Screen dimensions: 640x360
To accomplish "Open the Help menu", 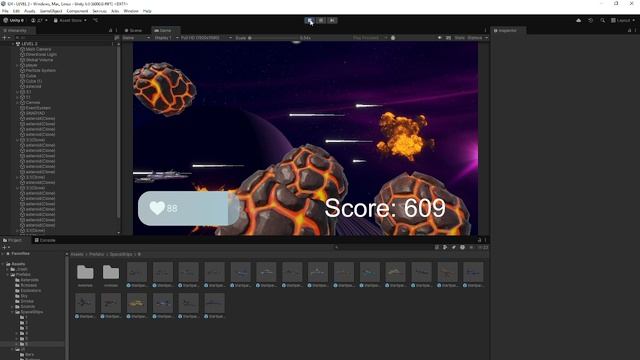I will 147,11.
